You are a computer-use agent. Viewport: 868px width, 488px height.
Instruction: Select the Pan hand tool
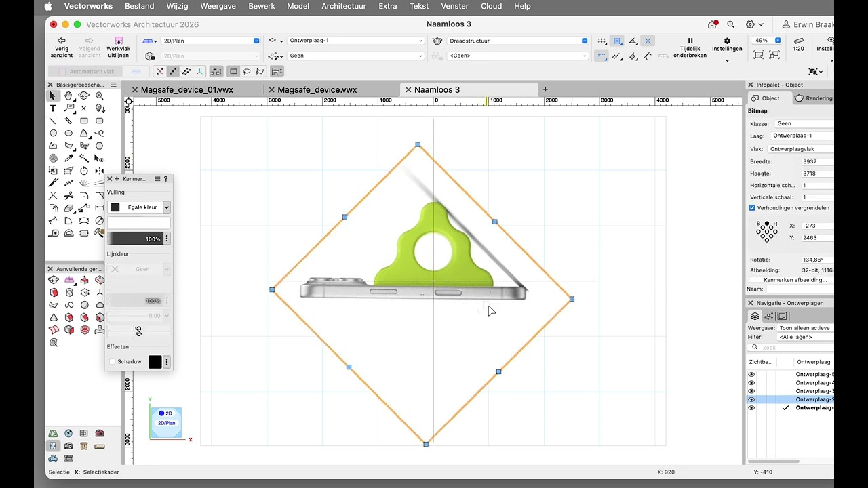tap(68, 96)
